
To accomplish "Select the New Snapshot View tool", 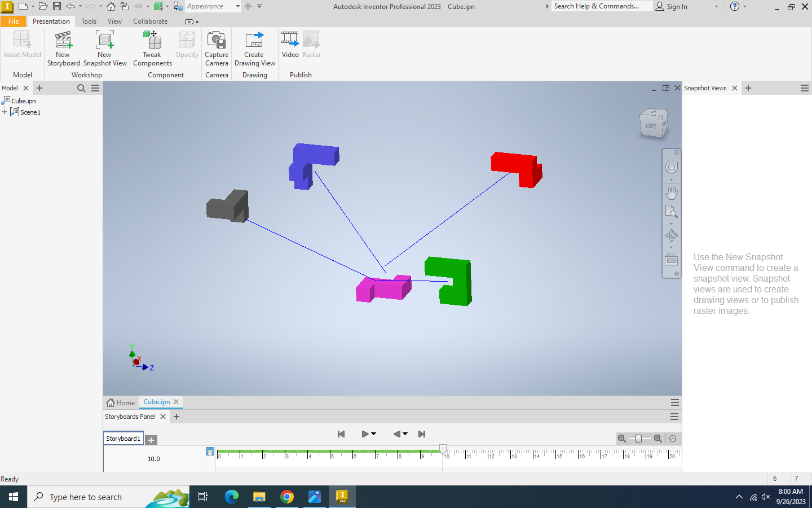I will click(105, 42).
